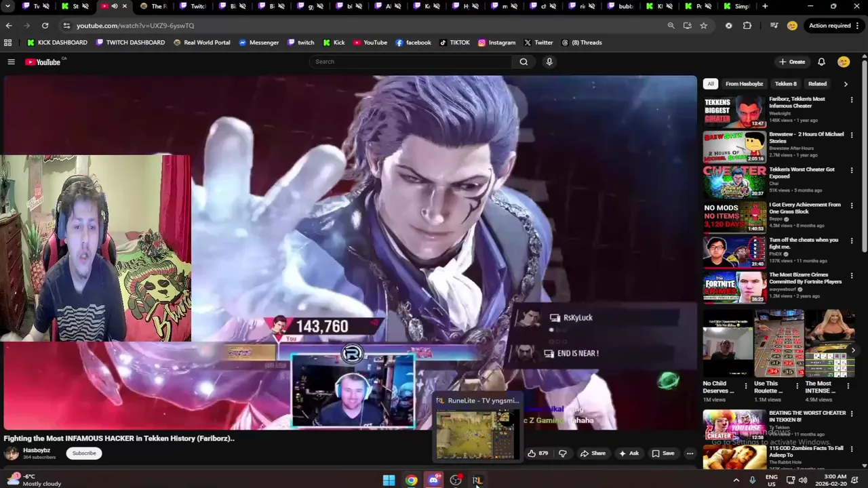Open the Instagram bookmark
868x488 pixels.
click(x=496, y=43)
